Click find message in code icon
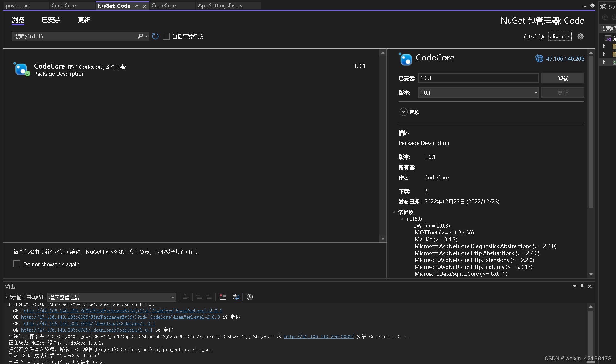616x364 pixels. pyautogui.click(x=186, y=297)
